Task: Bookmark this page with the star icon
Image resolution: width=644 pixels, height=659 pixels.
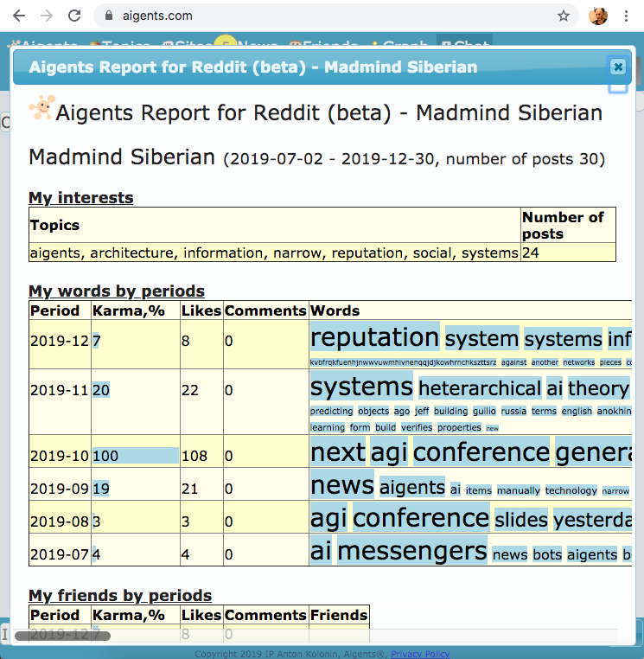Action: pyautogui.click(x=564, y=16)
